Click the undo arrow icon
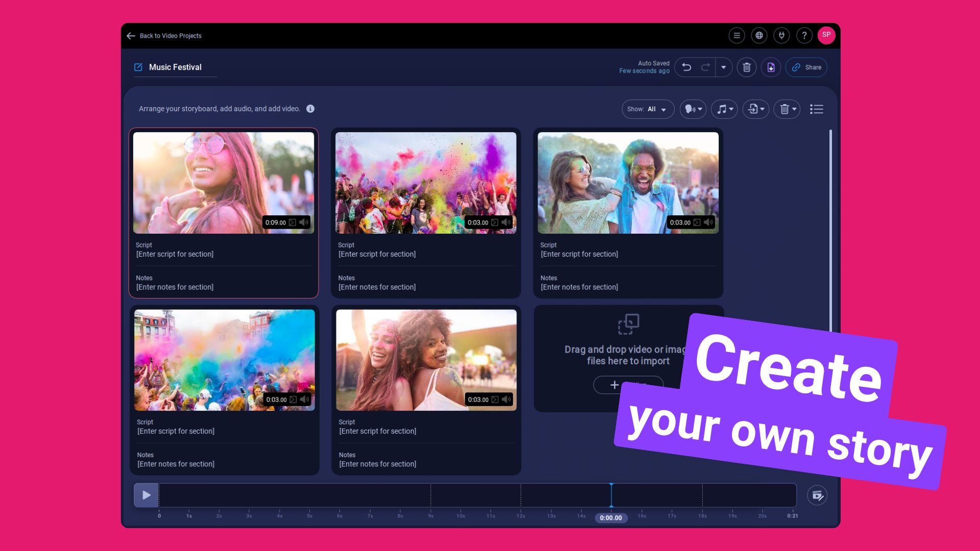980x551 pixels. pos(687,67)
